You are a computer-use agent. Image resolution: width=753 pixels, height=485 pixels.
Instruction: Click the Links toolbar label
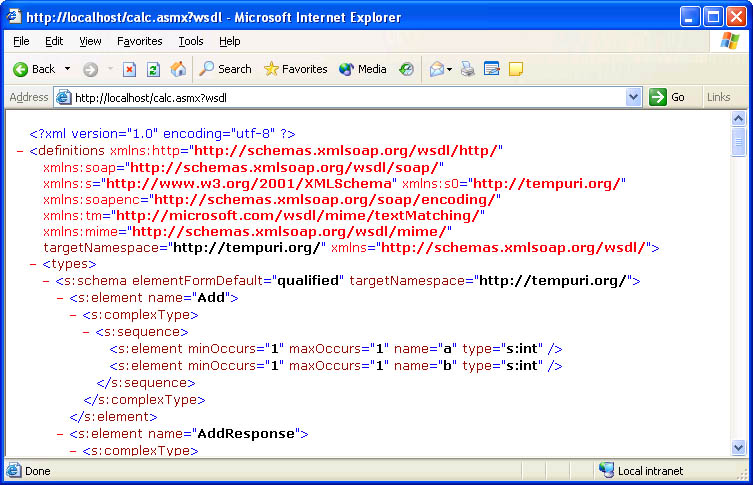(718, 97)
